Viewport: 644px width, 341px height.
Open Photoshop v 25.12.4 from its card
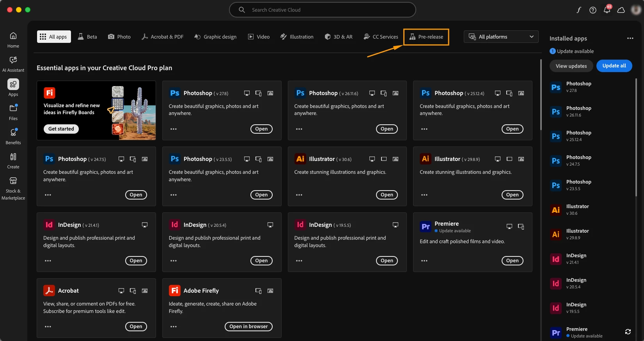pos(513,129)
